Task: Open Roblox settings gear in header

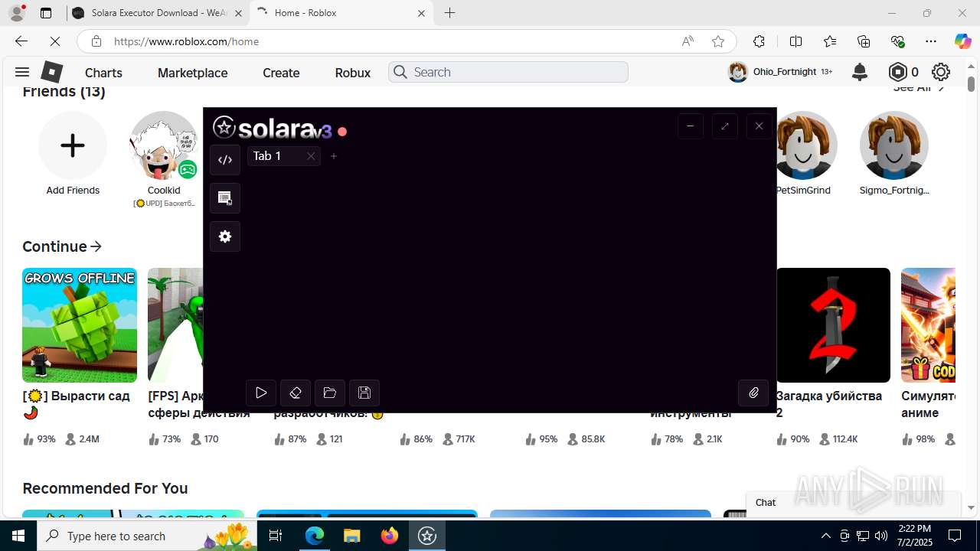Action: (941, 72)
